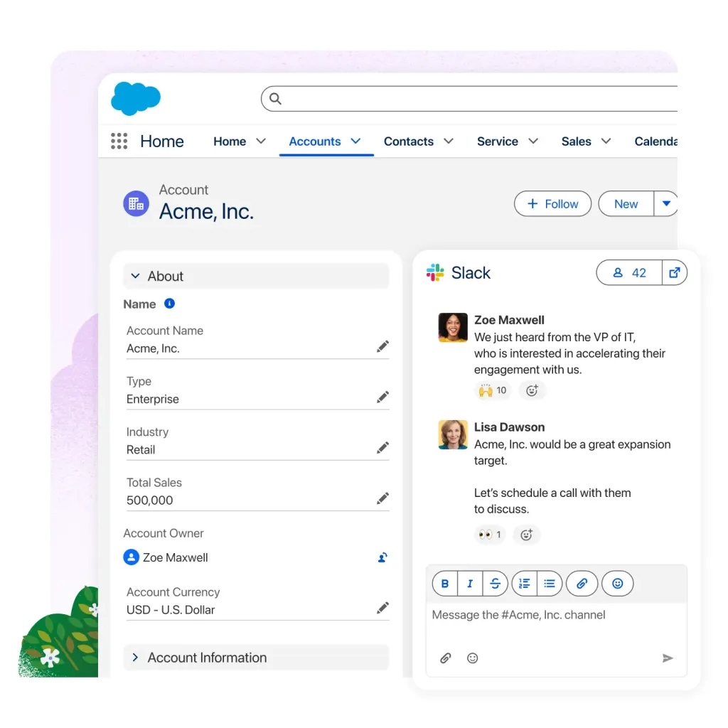The width and height of the screenshot is (728, 728).
Task: Select the Service tab in the navigation bar
Action: (x=498, y=141)
